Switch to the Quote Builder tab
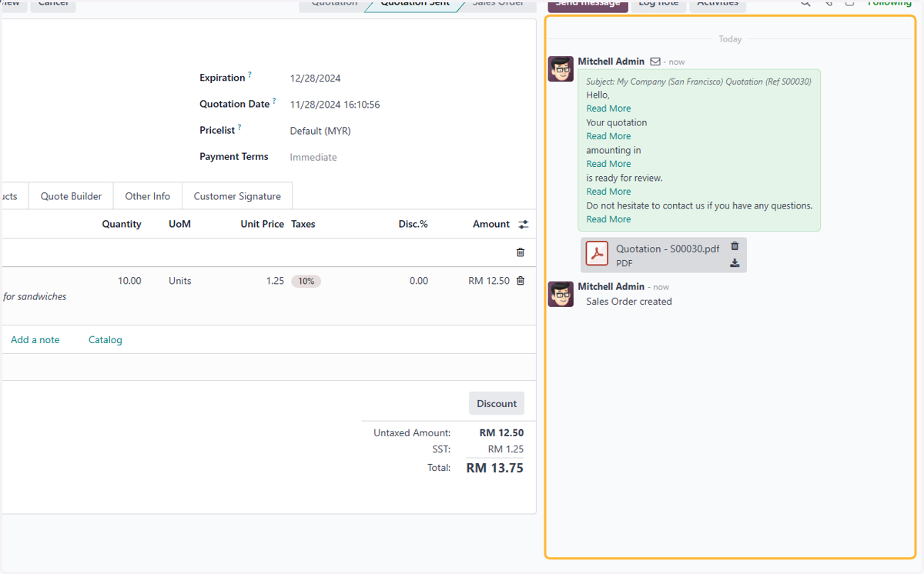 coord(71,196)
